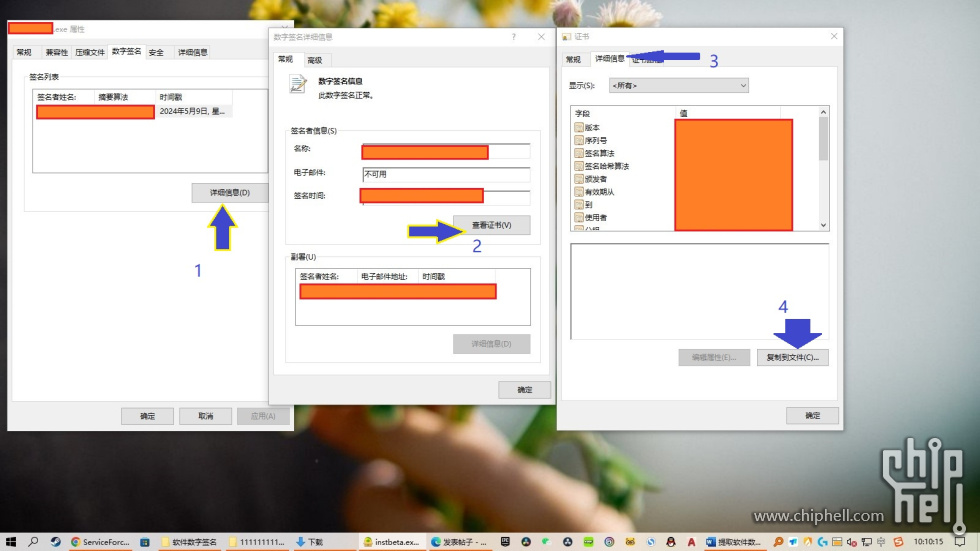
Task: Switch to 压缩文件 tab in properties window
Action: (x=90, y=52)
